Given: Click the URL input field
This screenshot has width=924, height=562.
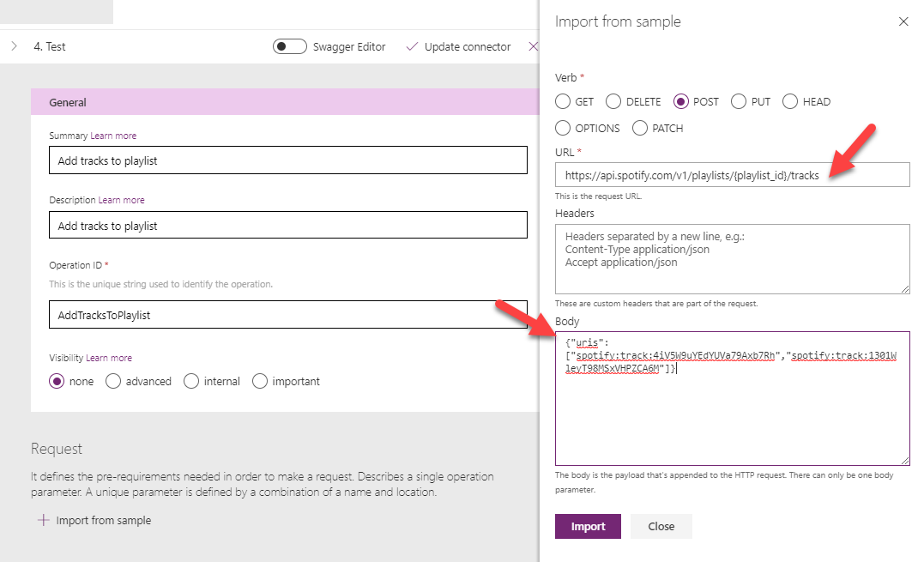Looking at the screenshot, I should (x=732, y=175).
